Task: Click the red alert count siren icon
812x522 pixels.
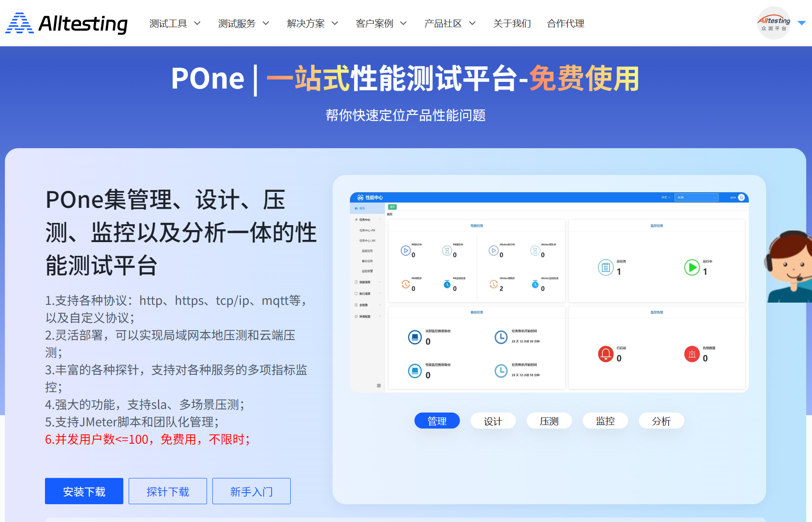Action: point(692,354)
